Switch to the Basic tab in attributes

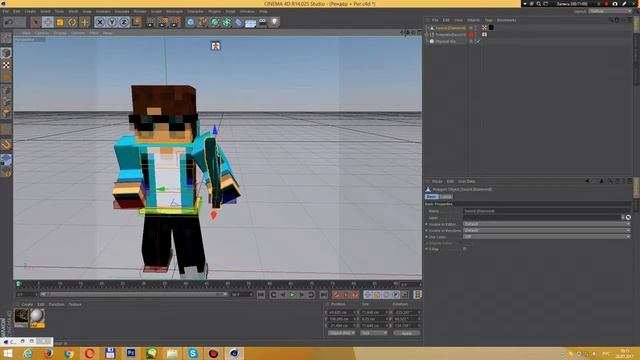(x=431, y=197)
